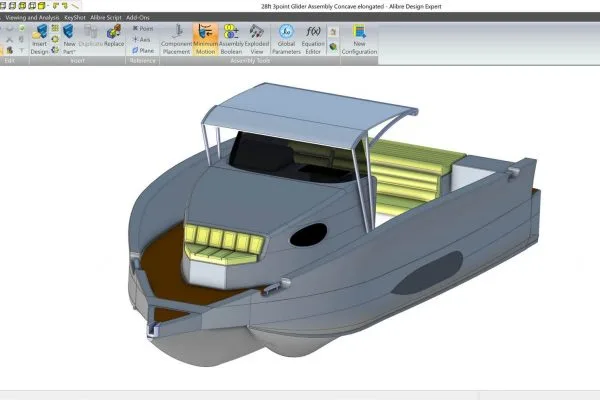Viewport: 600px width, 400px height.
Task: Select the solid yellow shaded display icon in quick toolbar
Action: (42, 5)
